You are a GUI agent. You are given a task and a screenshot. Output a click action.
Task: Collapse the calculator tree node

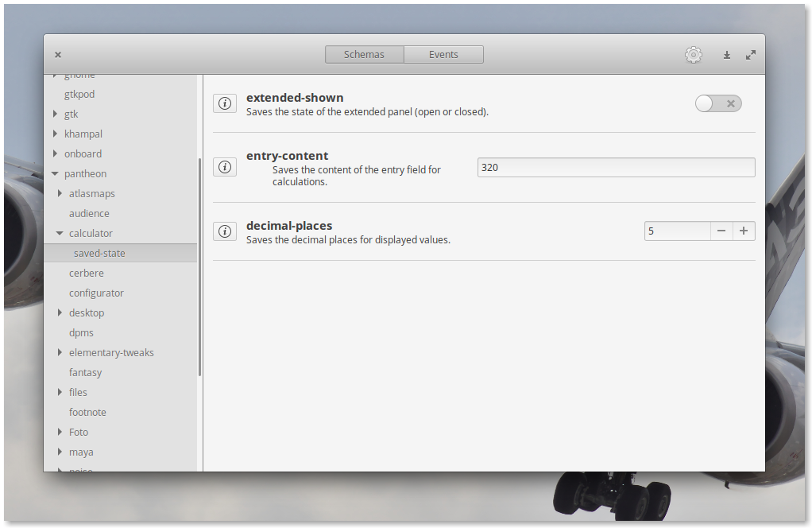(x=60, y=233)
